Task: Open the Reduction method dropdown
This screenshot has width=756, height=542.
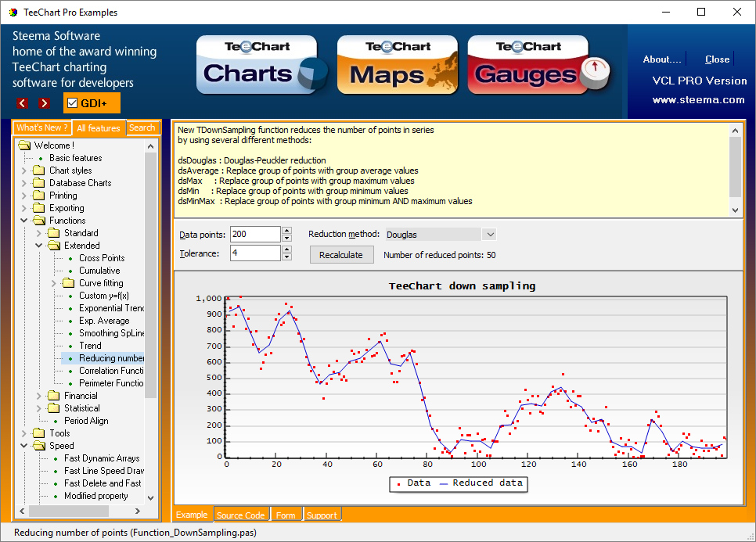Action: tap(491, 235)
